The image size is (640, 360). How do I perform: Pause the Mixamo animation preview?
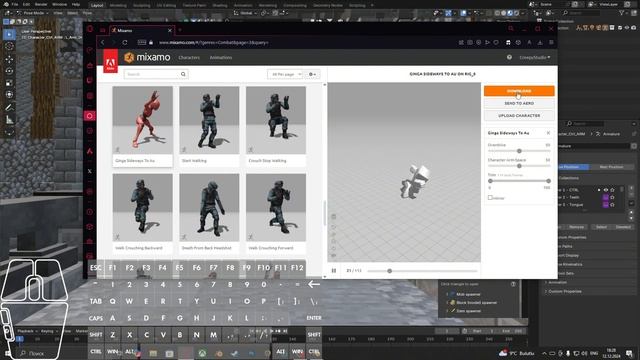pos(334,271)
